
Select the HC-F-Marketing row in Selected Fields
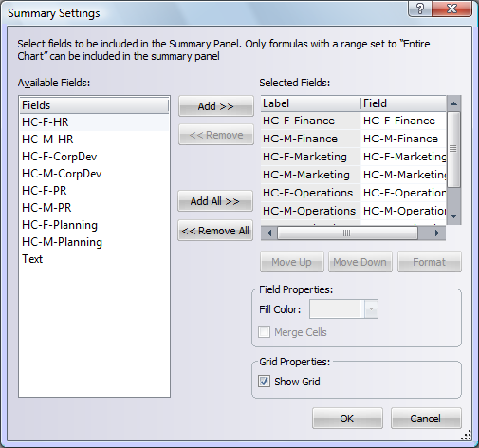tap(354, 157)
